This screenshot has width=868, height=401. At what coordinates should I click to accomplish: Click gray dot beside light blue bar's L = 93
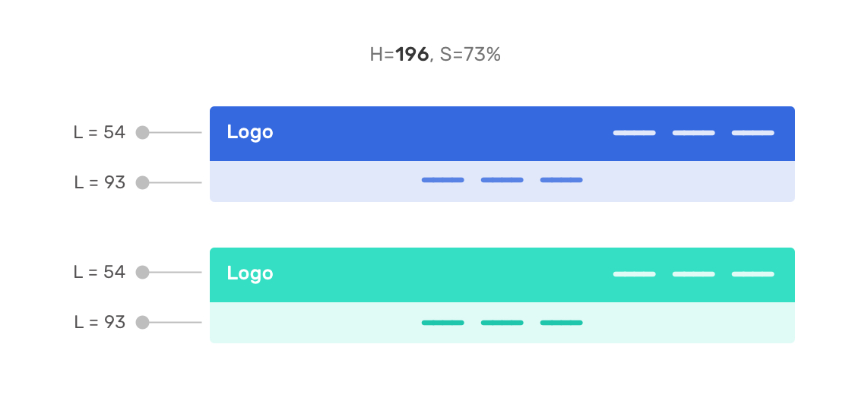tap(142, 182)
